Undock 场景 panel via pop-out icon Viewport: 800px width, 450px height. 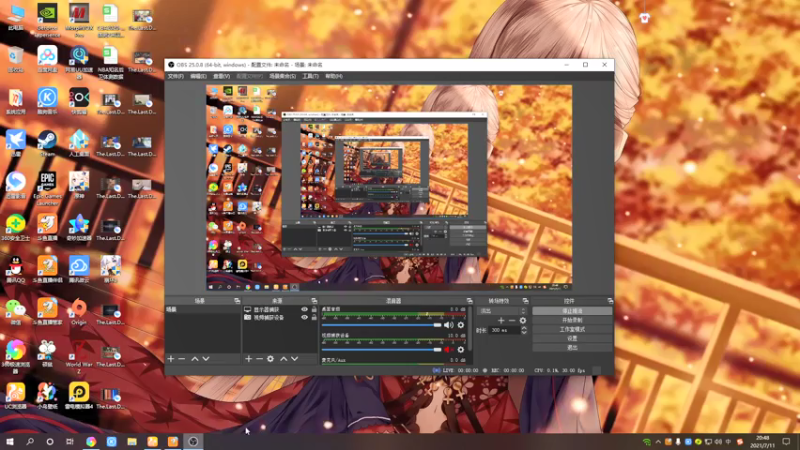point(237,301)
